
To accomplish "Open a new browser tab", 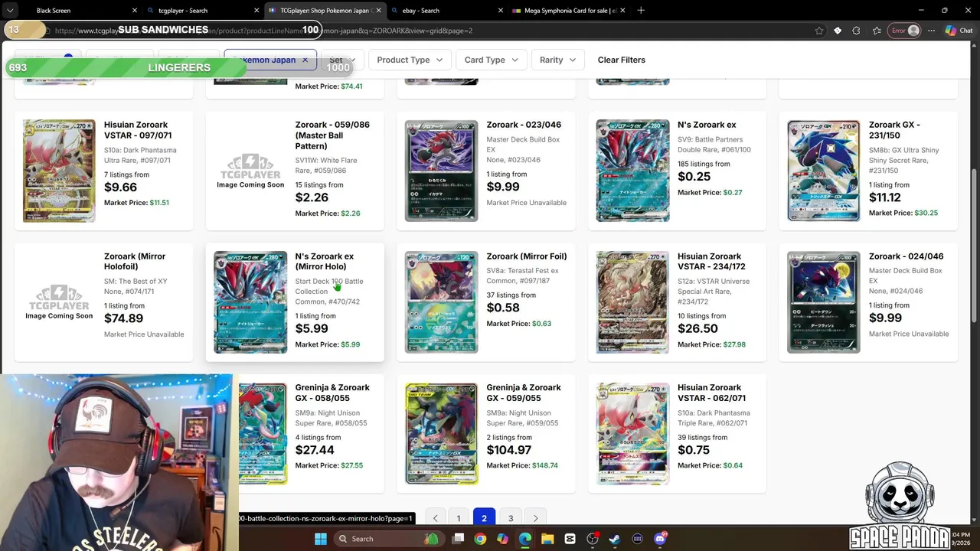I will click(641, 11).
